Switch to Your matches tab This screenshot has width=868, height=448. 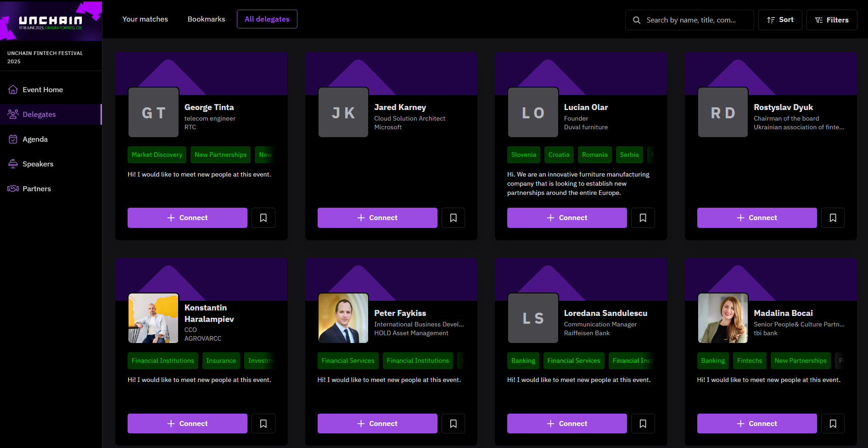145,19
